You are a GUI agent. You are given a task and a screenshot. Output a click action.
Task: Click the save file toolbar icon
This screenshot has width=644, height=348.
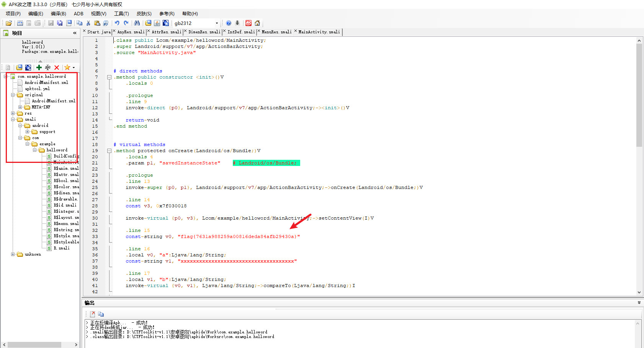pyautogui.click(x=51, y=23)
